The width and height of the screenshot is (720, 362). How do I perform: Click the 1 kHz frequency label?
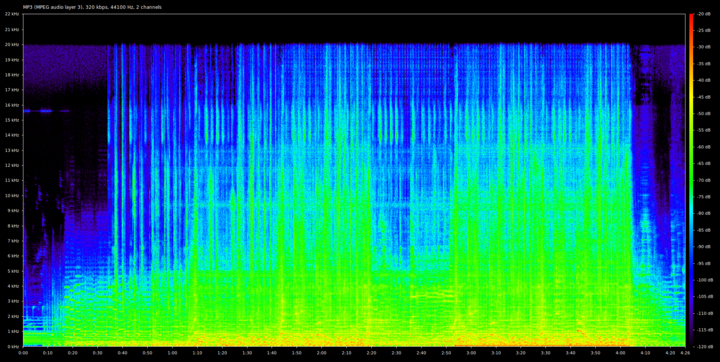point(12,331)
